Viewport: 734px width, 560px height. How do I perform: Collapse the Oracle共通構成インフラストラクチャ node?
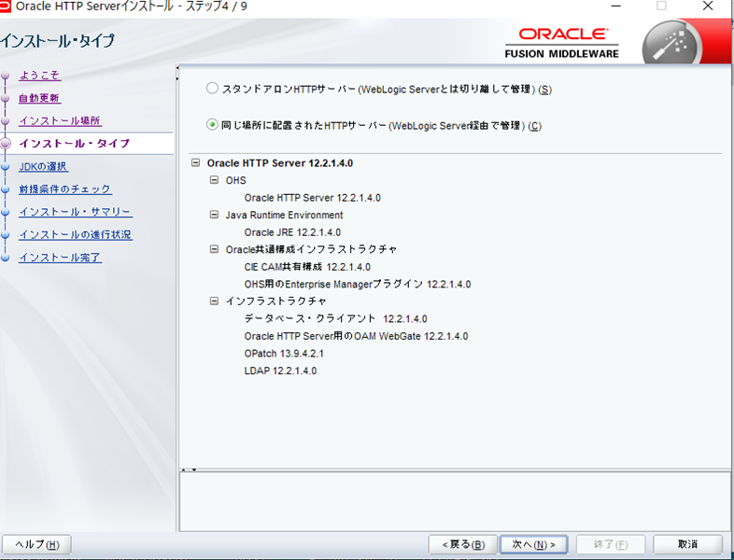coord(214,249)
